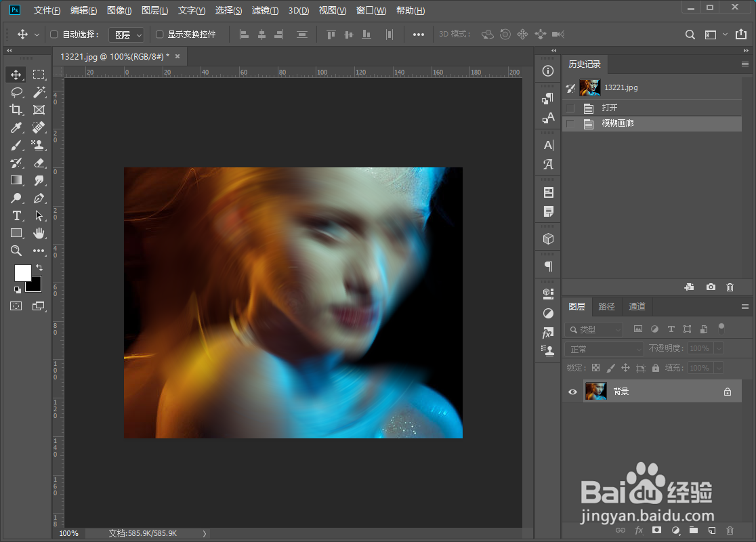The image size is (756, 542).
Task: Open the 图像(I) menu
Action: (119, 11)
